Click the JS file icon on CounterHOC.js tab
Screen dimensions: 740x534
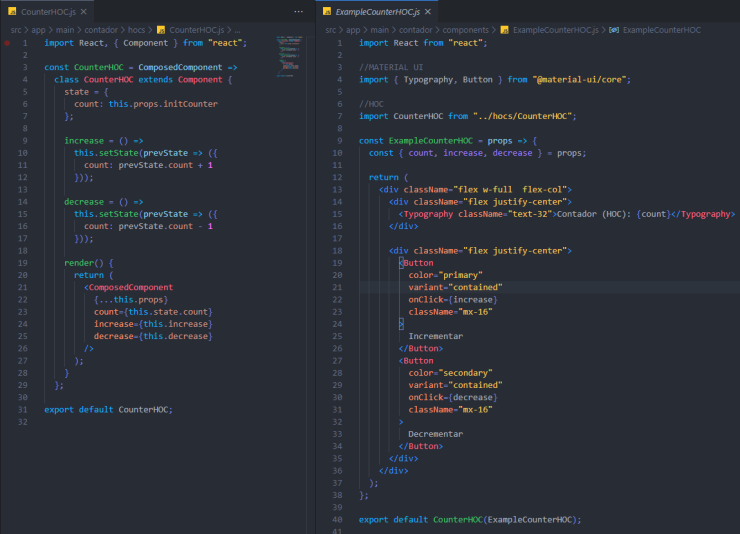pos(12,11)
